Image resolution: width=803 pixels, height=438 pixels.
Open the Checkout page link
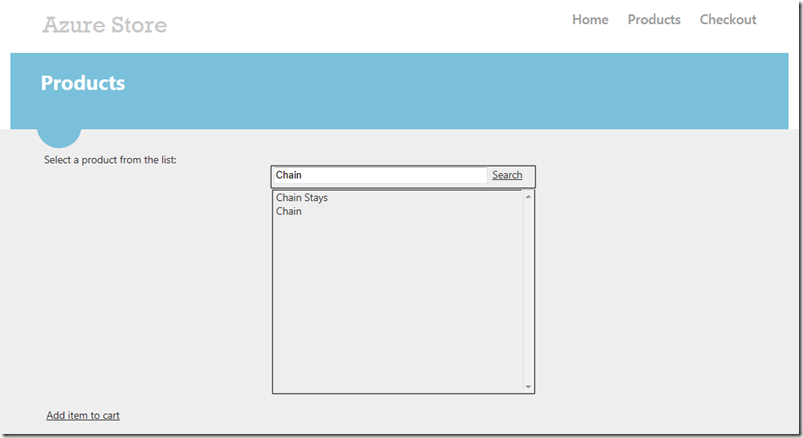728,19
